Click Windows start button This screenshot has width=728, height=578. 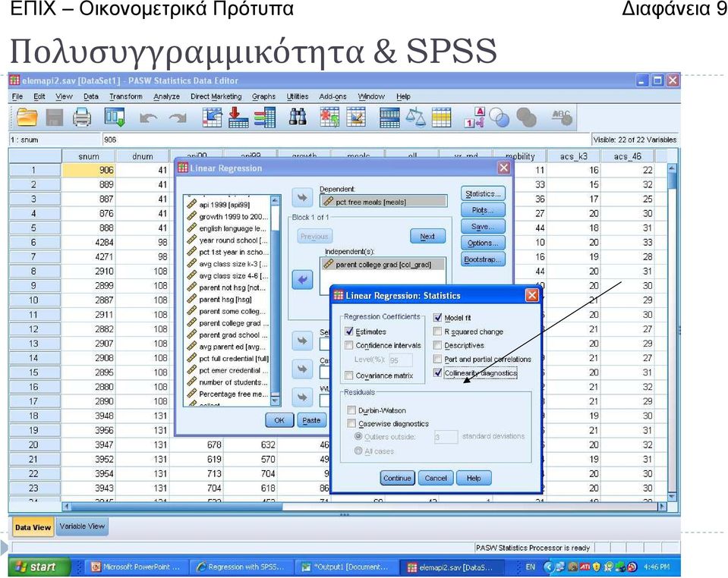click(39, 567)
